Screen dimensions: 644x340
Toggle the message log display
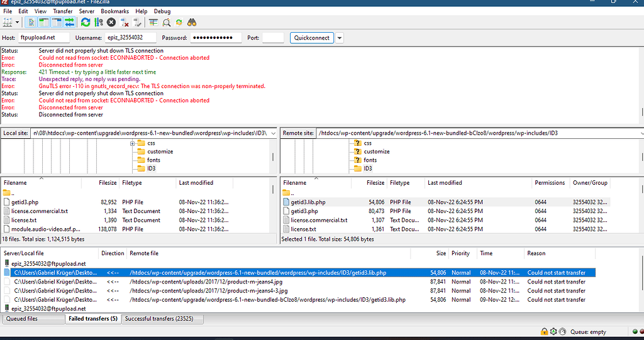pyautogui.click(x=31, y=23)
